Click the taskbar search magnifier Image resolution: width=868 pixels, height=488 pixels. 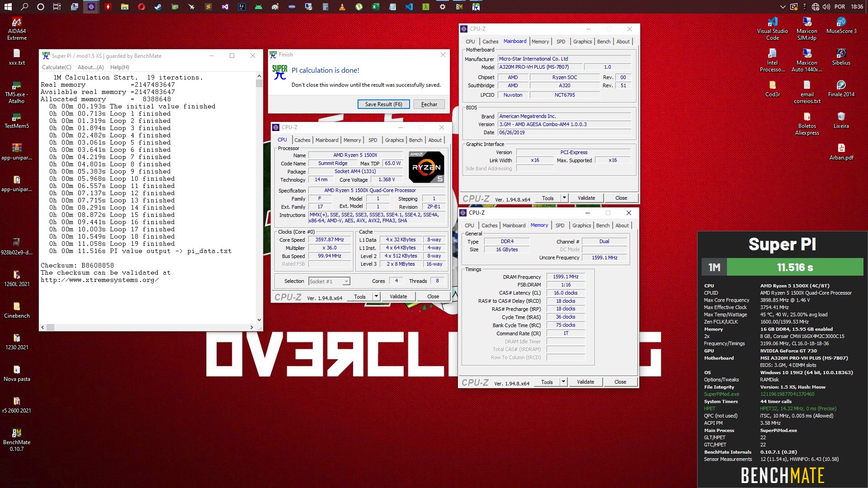point(24,7)
